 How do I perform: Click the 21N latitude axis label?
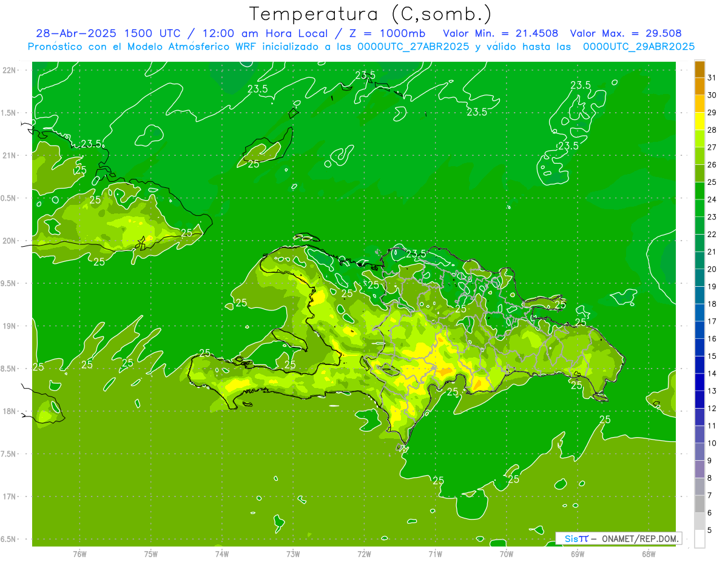(x=10, y=155)
